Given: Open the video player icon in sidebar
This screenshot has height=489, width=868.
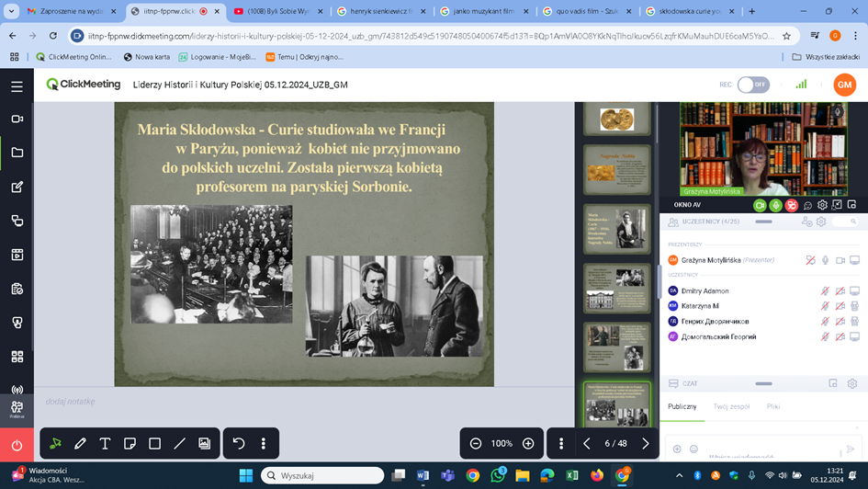Looking at the screenshot, I should pyautogui.click(x=17, y=255).
